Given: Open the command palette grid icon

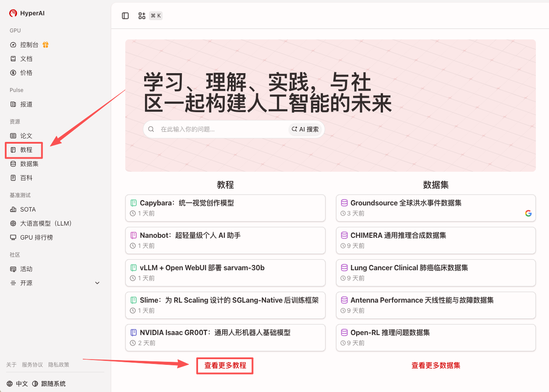Looking at the screenshot, I should tap(142, 16).
